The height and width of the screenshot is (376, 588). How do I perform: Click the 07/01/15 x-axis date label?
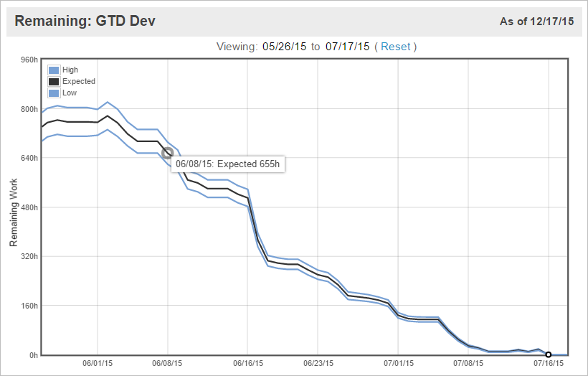point(399,364)
